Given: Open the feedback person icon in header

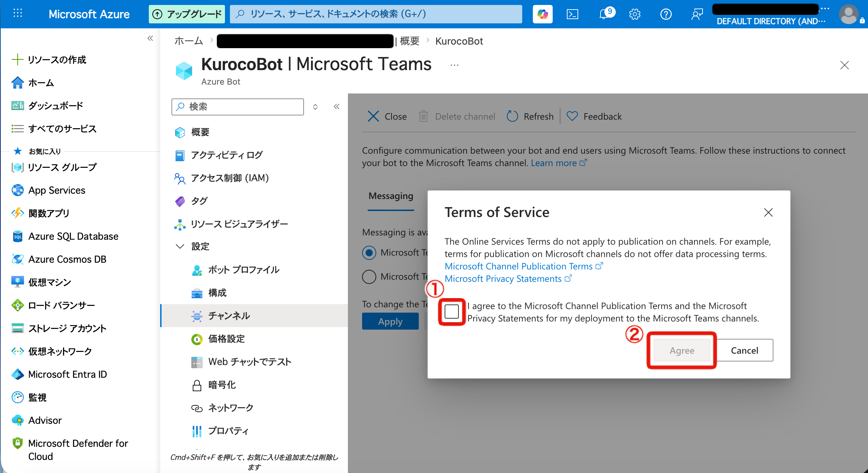Looking at the screenshot, I should 697,14.
